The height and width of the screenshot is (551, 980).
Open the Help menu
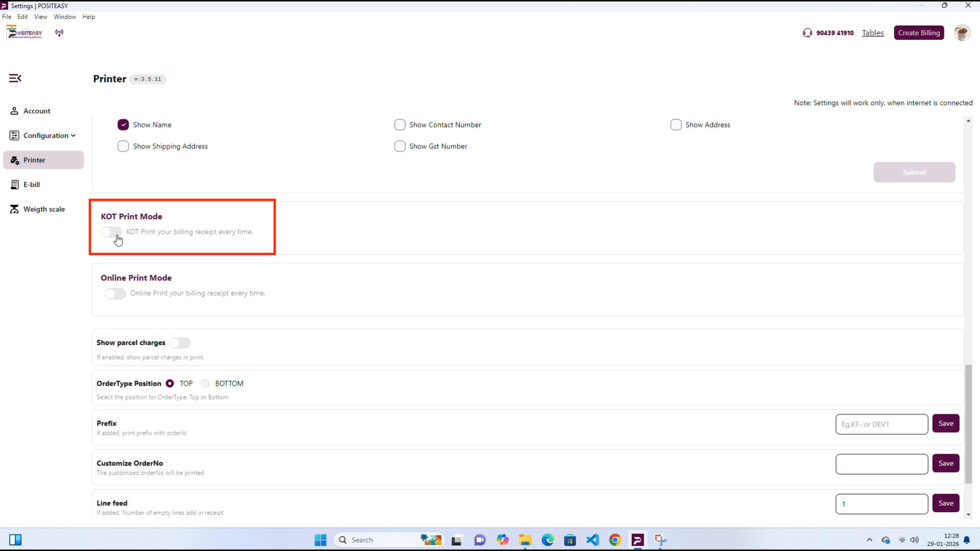(x=88, y=17)
